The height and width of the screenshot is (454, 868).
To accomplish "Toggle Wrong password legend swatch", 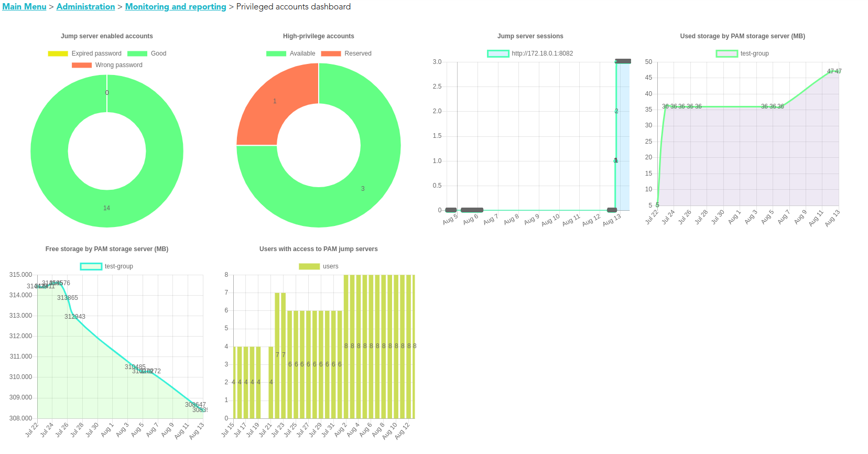I will click(82, 65).
